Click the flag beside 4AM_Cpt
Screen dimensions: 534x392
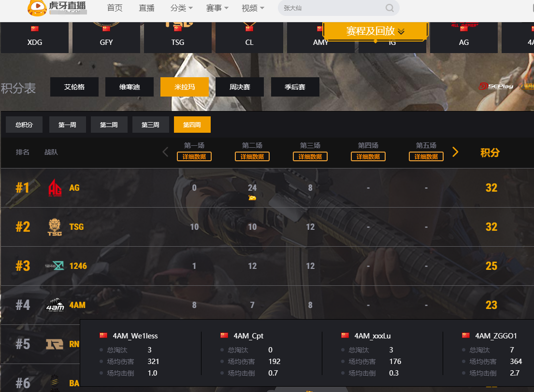point(224,336)
